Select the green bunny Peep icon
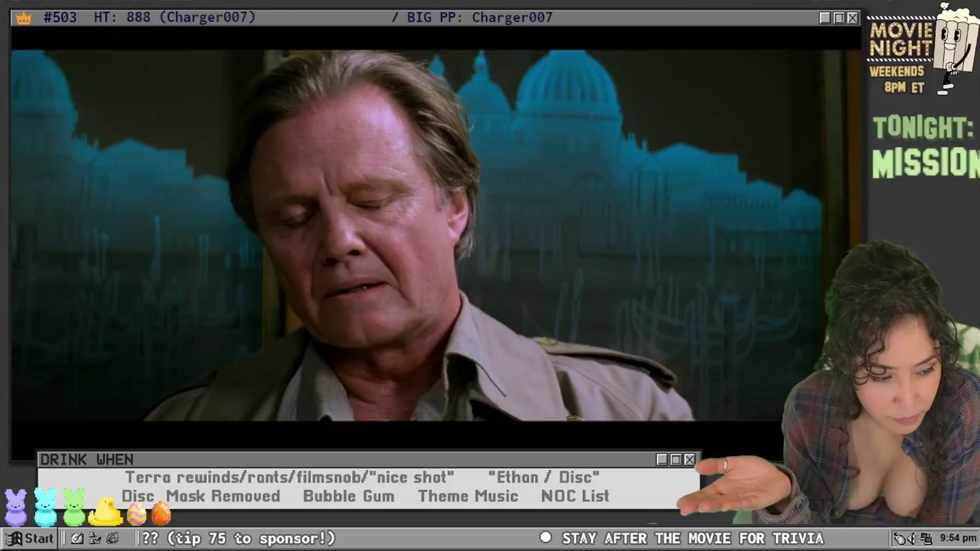The height and width of the screenshot is (551, 980). click(75, 507)
